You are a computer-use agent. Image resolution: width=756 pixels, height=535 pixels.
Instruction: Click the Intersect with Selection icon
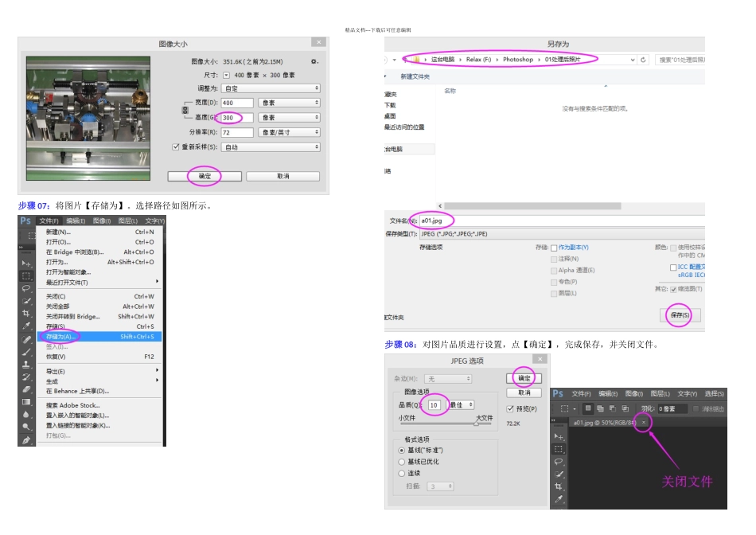(x=625, y=408)
